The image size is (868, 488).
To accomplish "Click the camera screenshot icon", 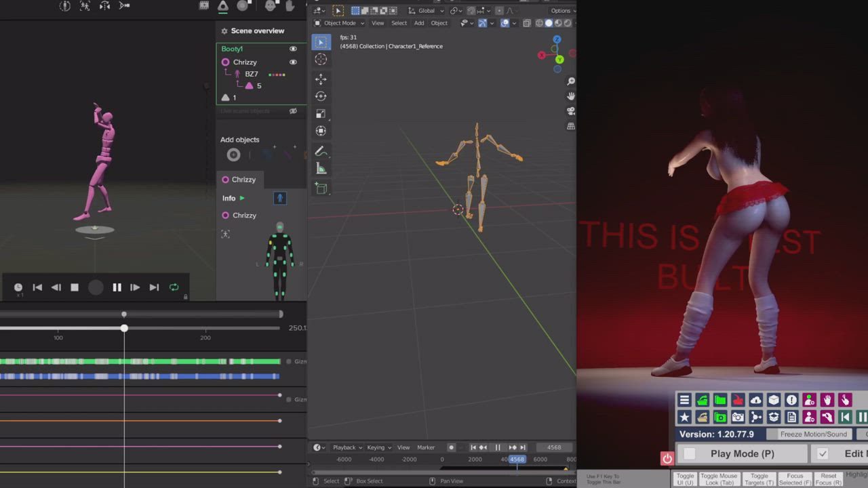I will (x=738, y=417).
